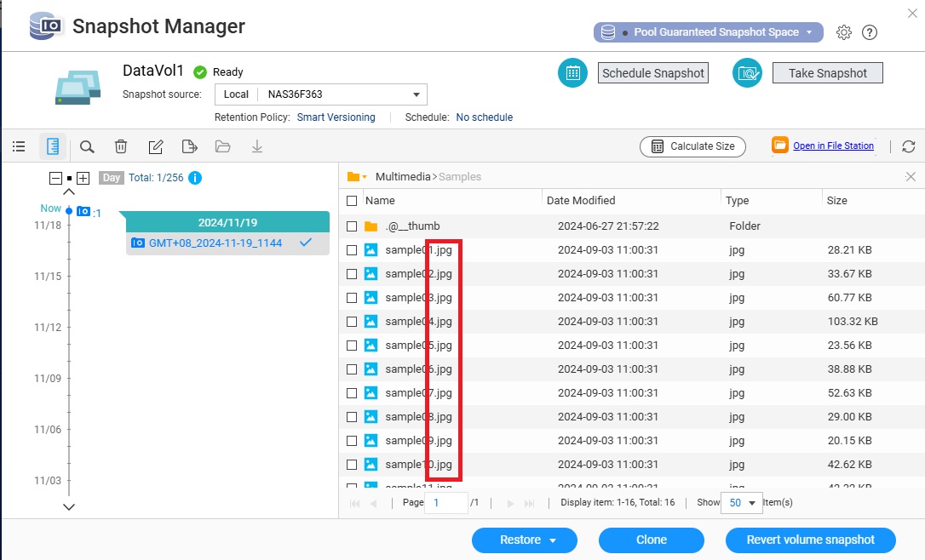Click orange File Station folder icon
This screenshot has width=925, height=560.
point(780,145)
